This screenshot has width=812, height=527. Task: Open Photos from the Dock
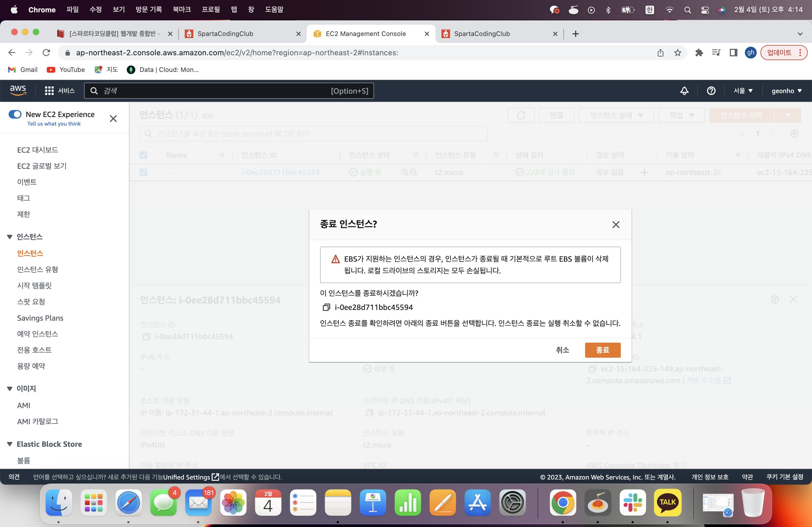[x=233, y=503]
